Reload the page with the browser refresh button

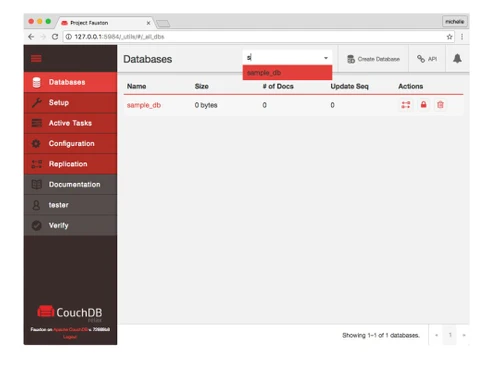coord(55,37)
